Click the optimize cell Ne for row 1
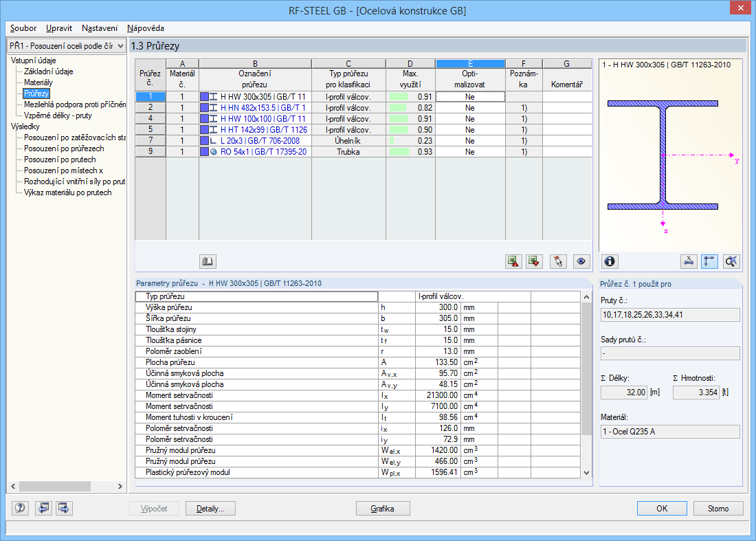The width and height of the screenshot is (756, 541). tap(470, 97)
